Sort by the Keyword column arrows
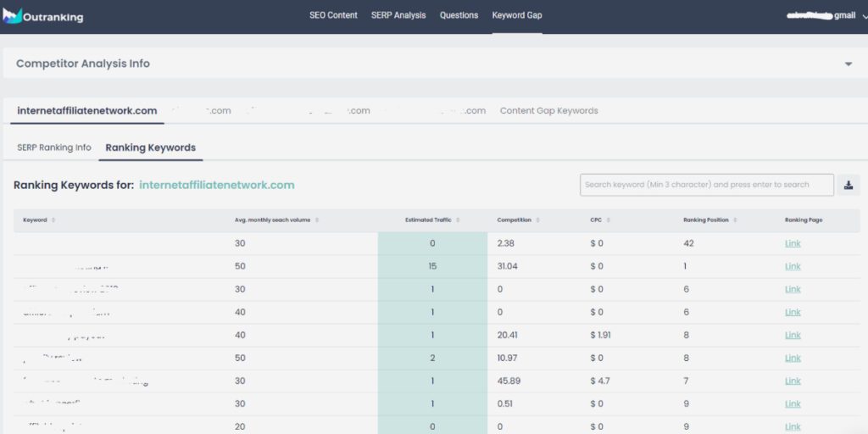The width and height of the screenshot is (868, 434). 53,220
